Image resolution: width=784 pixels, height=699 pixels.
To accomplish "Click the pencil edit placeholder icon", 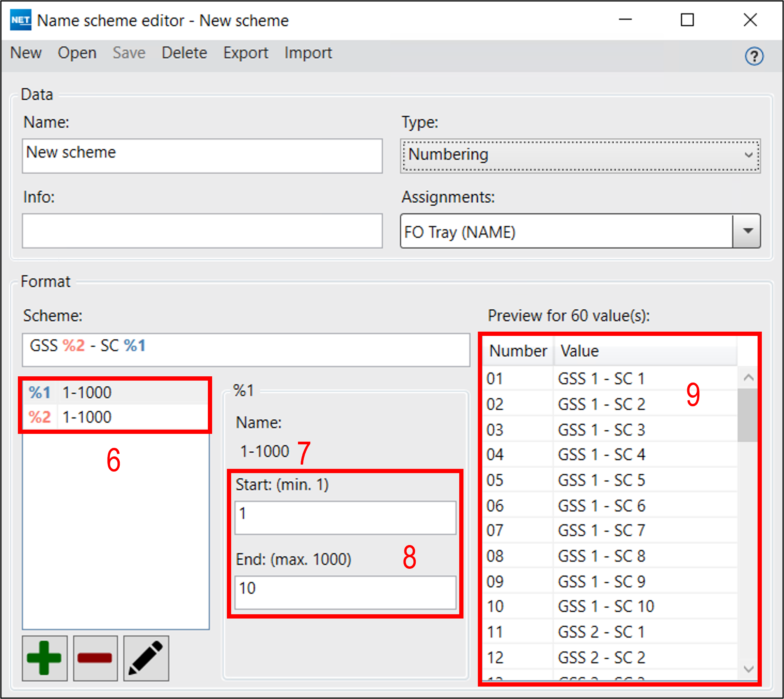I will 146,658.
